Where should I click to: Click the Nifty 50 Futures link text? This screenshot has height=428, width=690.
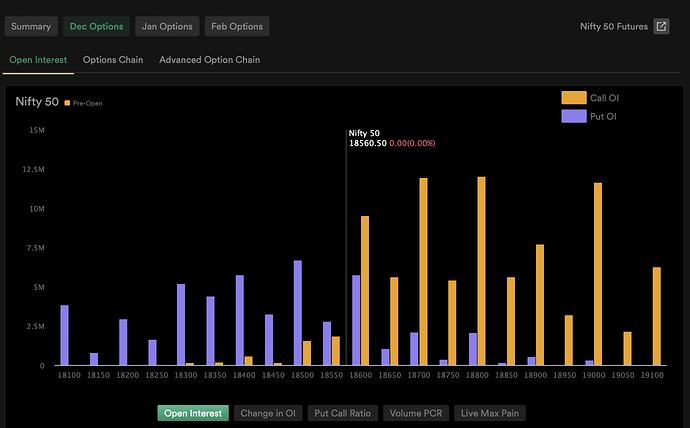[x=614, y=26]
